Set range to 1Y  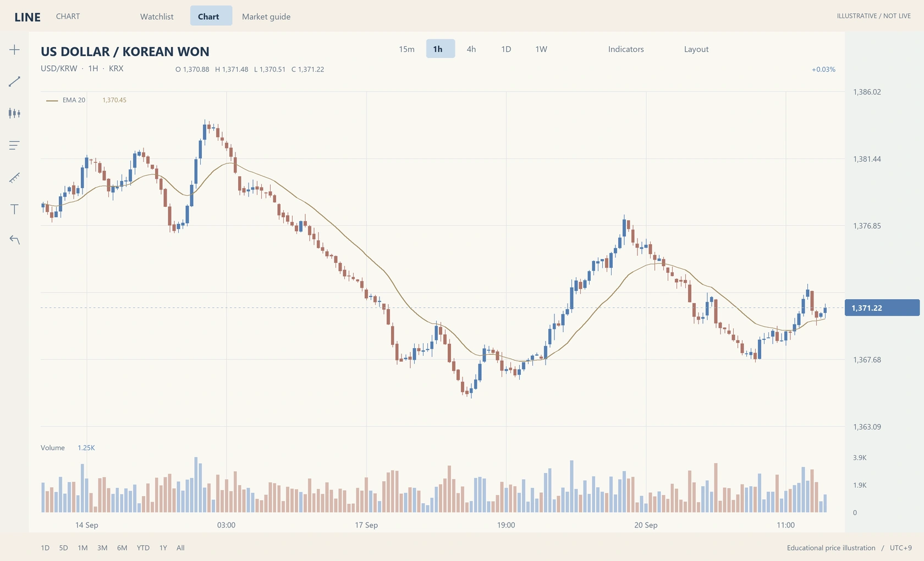coord(163,548)
